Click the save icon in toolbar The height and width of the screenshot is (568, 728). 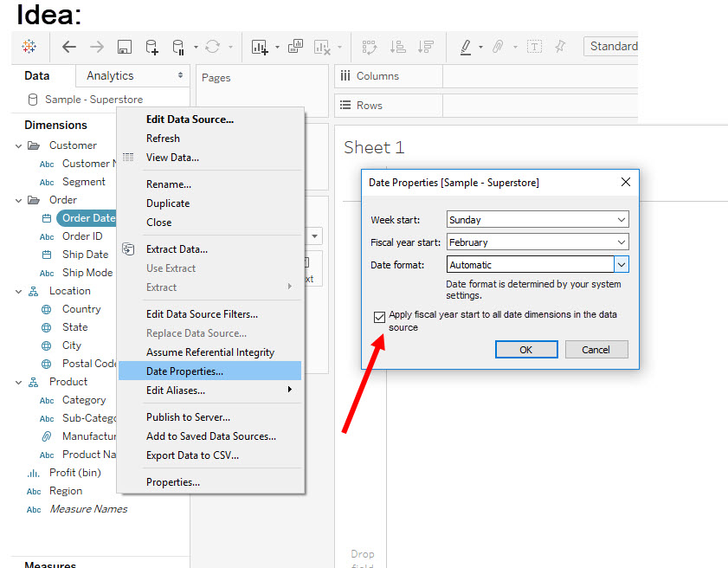[x=124, y=47]
